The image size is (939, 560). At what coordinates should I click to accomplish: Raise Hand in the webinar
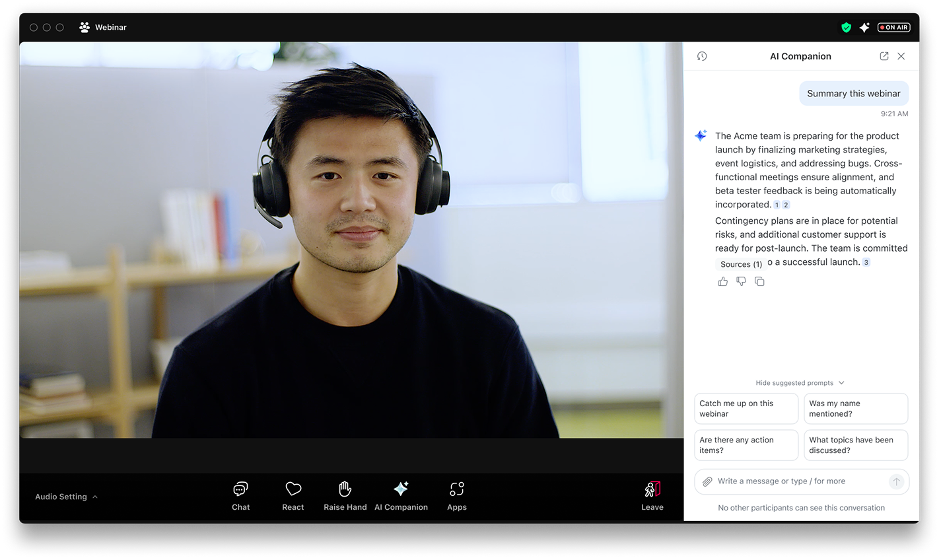click(x=345, y=496)
